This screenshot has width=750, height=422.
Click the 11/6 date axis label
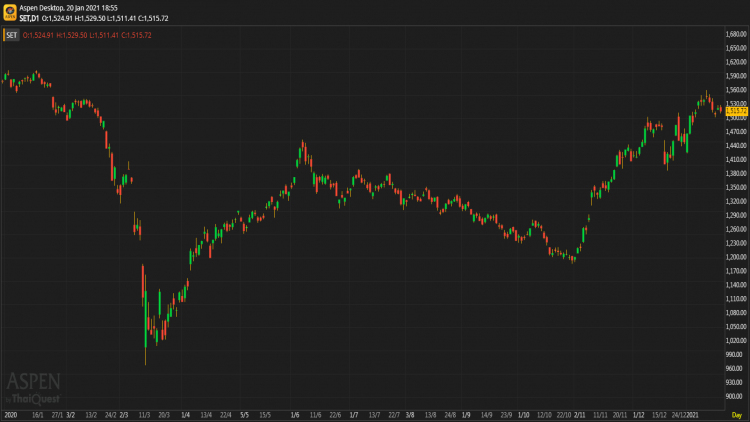pos(316,415)
